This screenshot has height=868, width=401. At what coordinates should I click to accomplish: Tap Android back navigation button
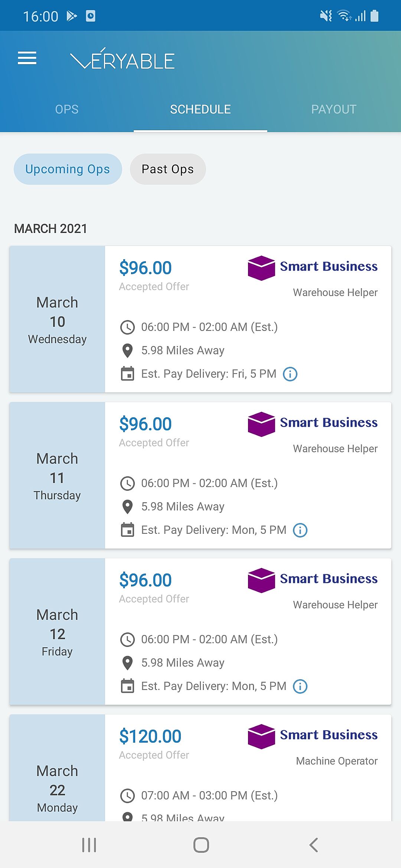tap(314, 845)
